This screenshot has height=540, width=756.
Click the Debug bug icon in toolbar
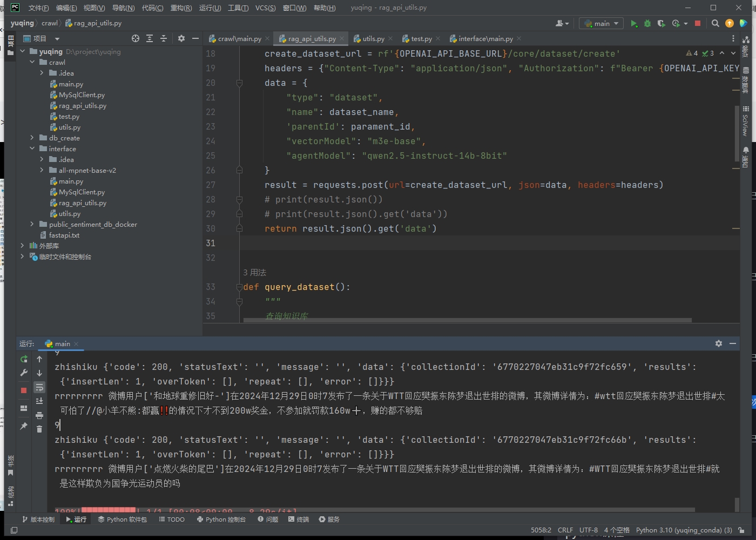tap(647, 23)
